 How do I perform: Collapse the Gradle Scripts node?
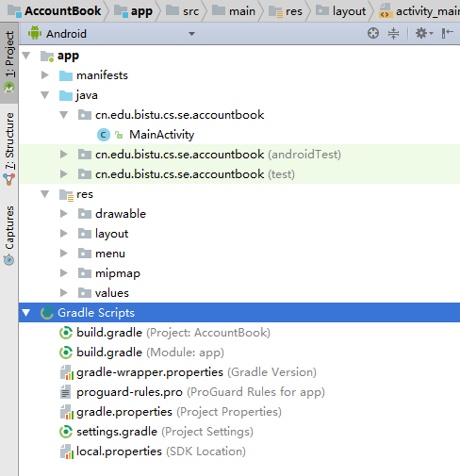click(x=26, y=313)
